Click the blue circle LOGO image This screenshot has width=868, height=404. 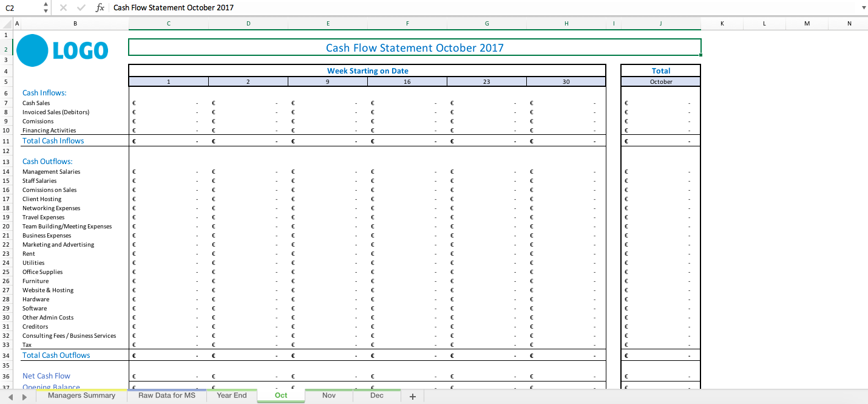click(33, 50)
